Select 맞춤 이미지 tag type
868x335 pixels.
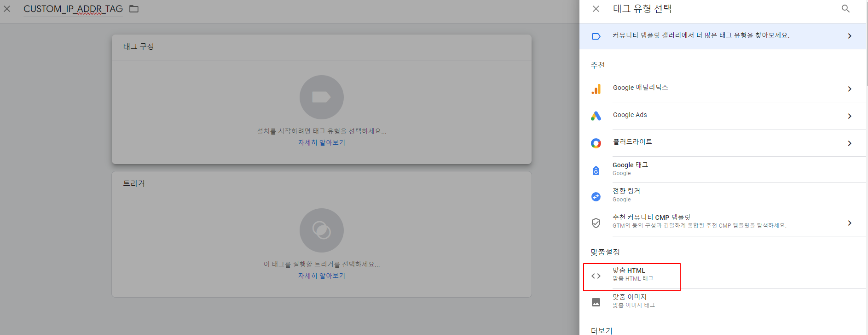(x=723, y=302)
